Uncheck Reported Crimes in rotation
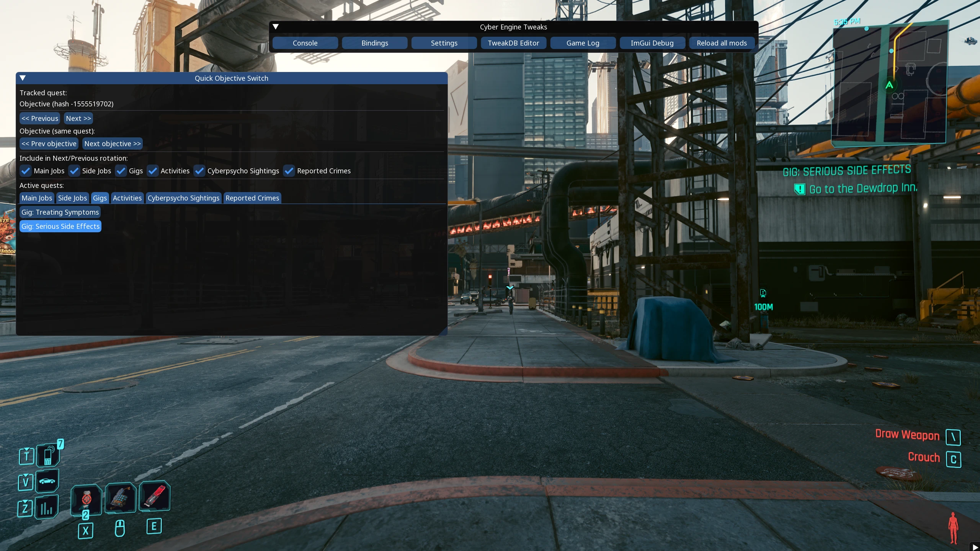 289,171
